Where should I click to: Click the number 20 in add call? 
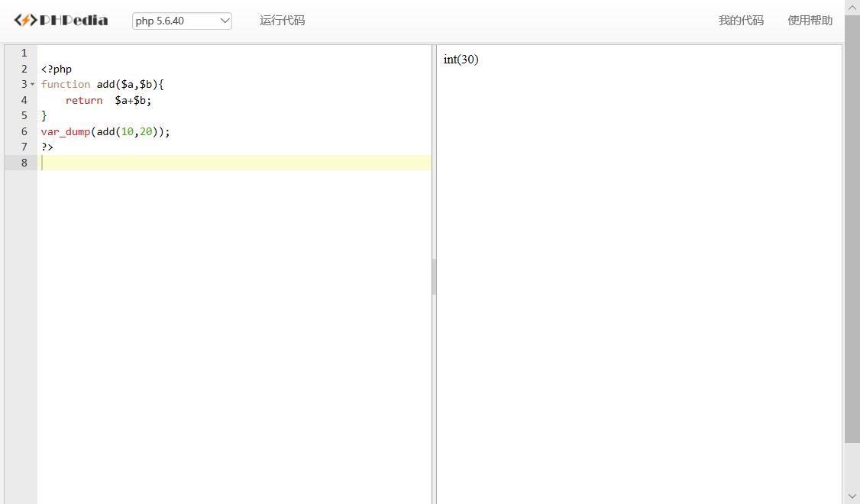tap(146, 131)
